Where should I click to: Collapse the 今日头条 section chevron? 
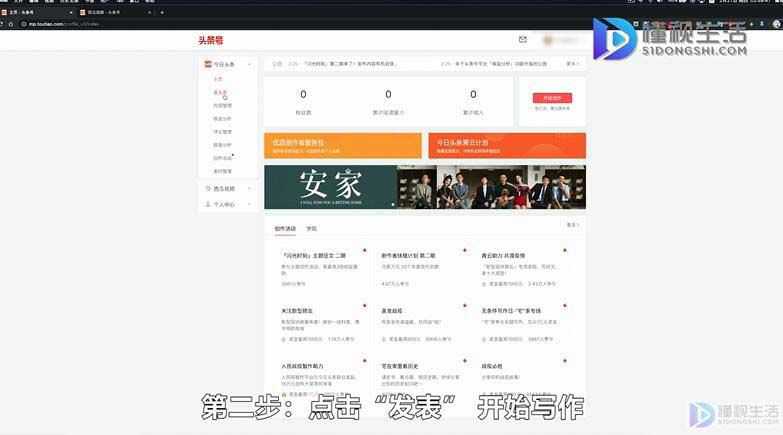[249, 64]
